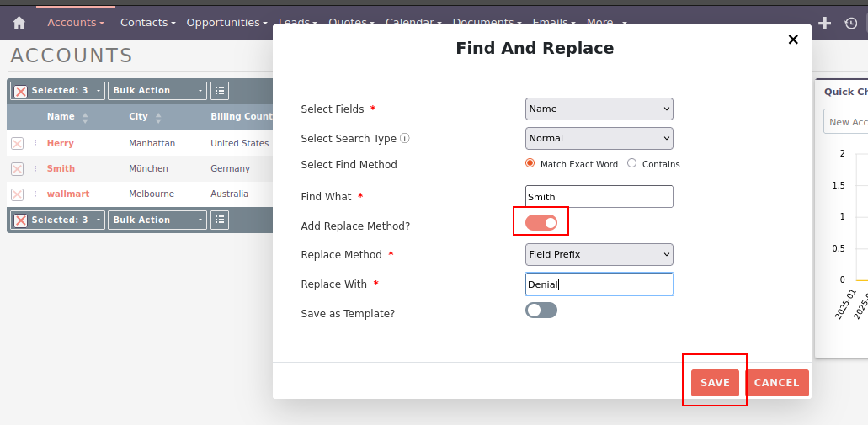The height and width of the screenshot is (425, 868).
Task: Click the Home icon in navbar
Action: point(19,23)
